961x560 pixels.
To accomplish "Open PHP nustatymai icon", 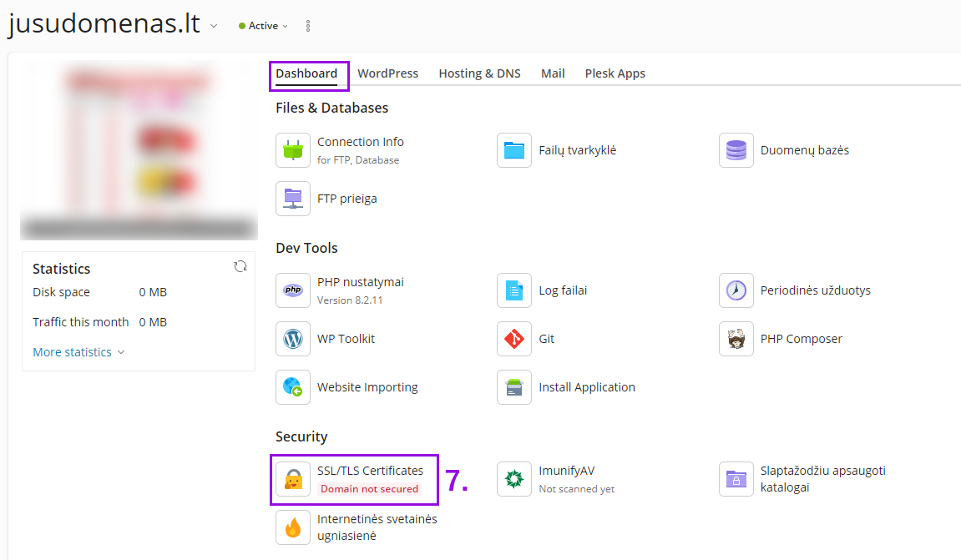I will tap(293, 290).
